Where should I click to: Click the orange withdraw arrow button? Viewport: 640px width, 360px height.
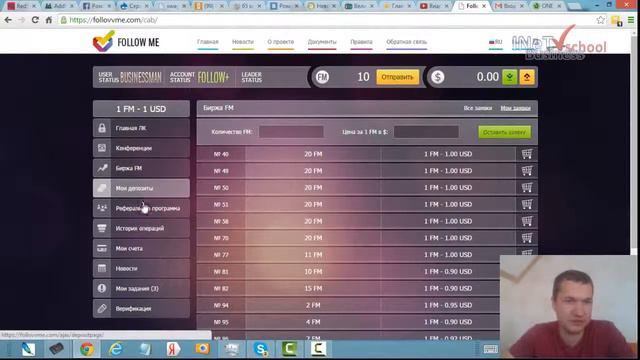(527, 77)
